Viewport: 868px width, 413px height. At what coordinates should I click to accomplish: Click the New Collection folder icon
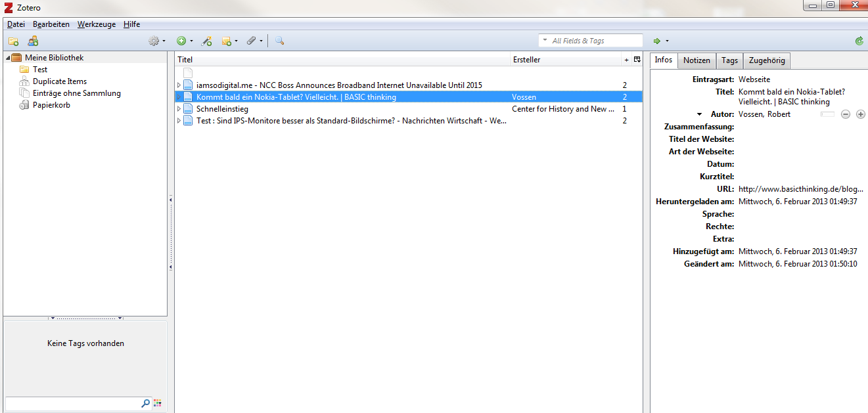(13, 41)
